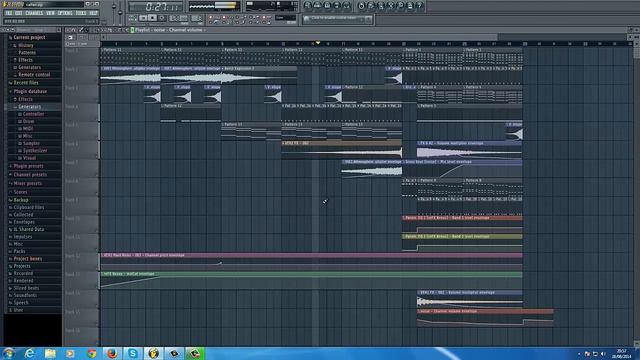Open the global snap dropdown
This screenshot has height=360, width=640.
click(x=285, y=18)
